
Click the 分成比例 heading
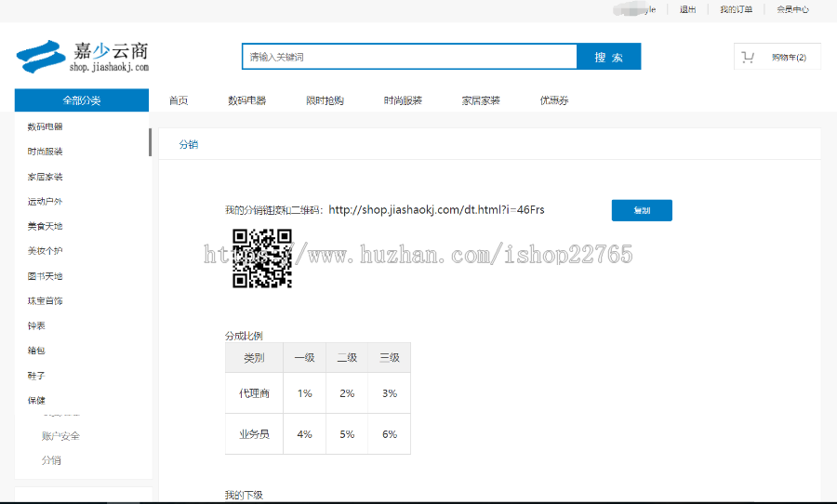244,336
